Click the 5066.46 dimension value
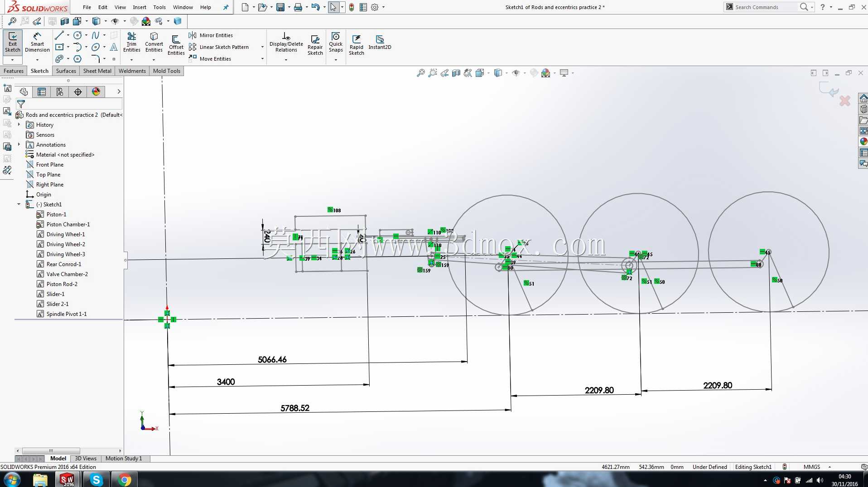 click(x=272, y=360)
